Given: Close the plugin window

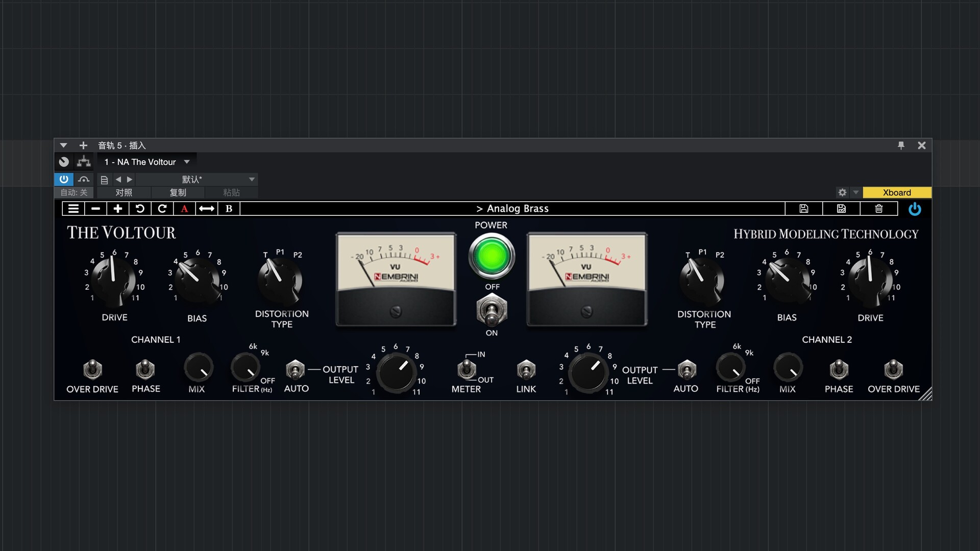Looking at the screenshot, I should coord(921,145).
